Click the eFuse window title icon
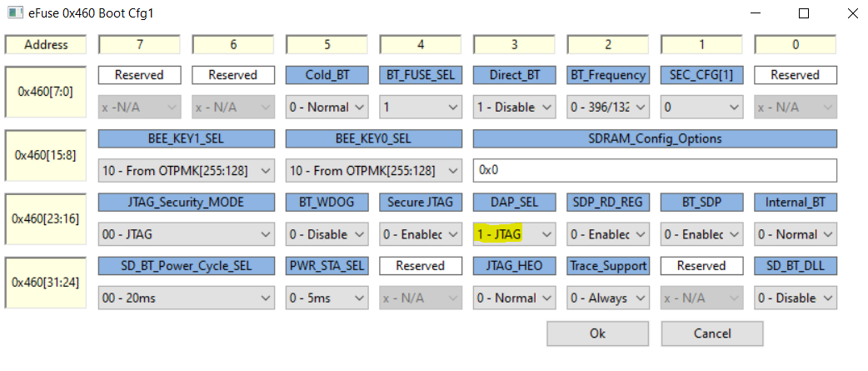868x371 pixels. pos(14,14)
